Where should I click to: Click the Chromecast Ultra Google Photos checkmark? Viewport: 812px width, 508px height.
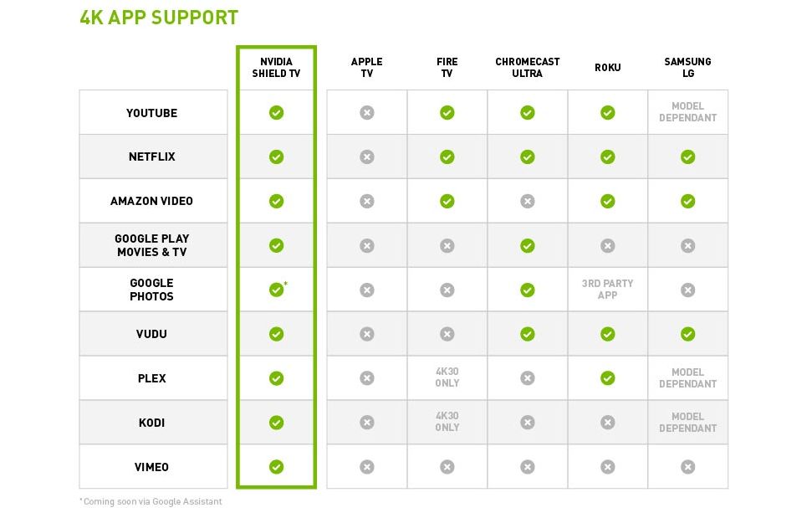click(527, 290)
